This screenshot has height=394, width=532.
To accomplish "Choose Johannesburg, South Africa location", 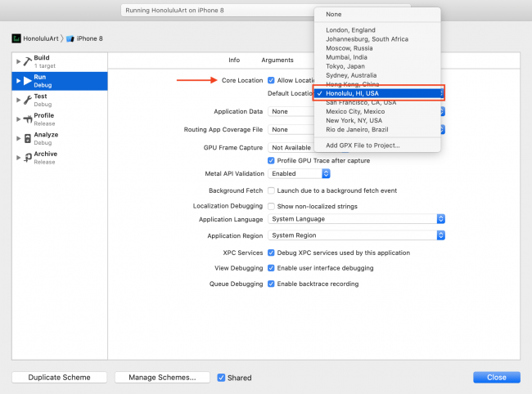I will pyautogui.click(x=377, y=39).
